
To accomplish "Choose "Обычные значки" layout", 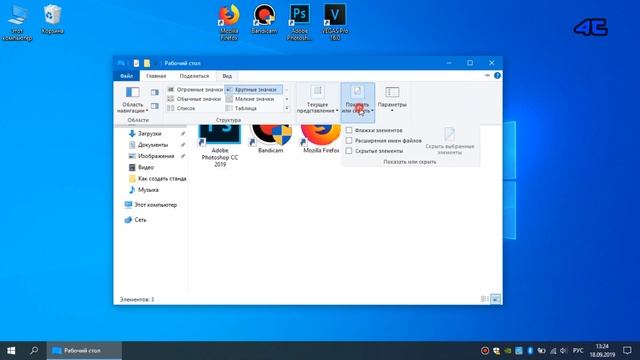I will [x=195, y=99].
